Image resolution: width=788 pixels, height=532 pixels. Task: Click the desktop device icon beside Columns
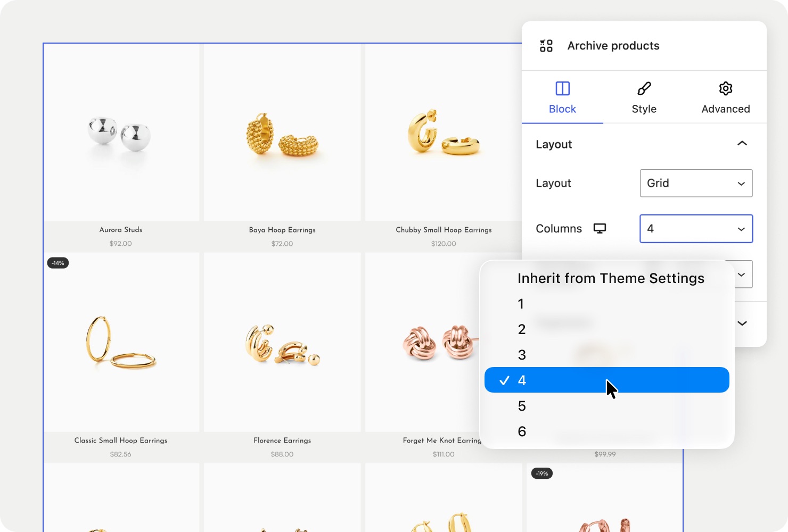600,229
